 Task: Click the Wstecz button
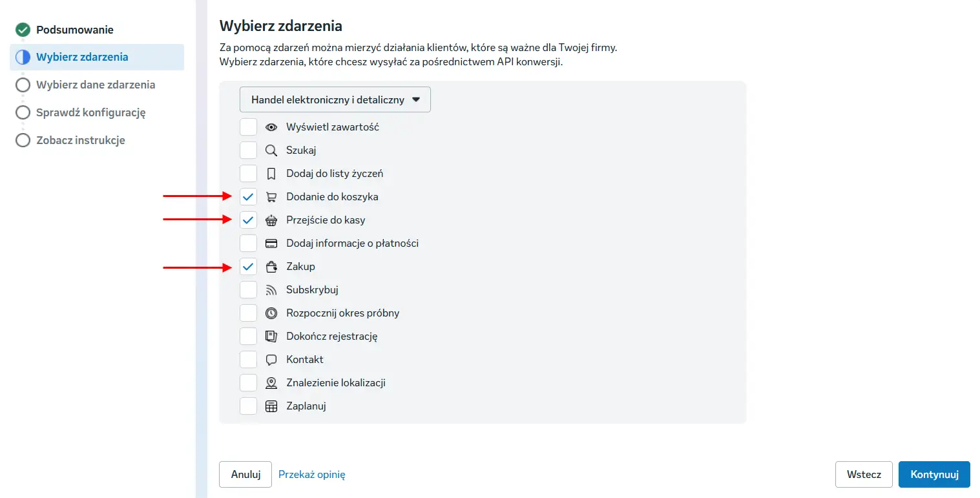(x=864, y=474)
